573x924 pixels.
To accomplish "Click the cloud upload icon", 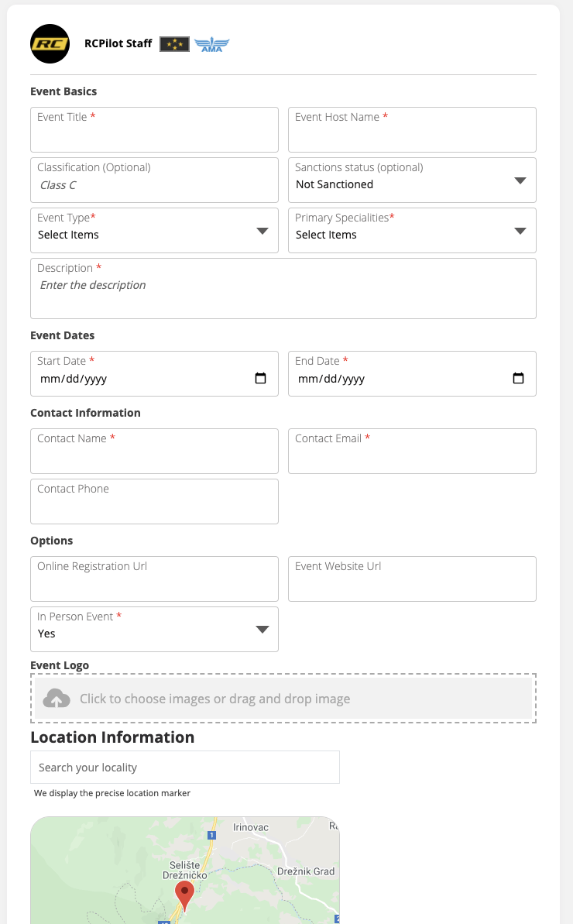I will (57, 699).
